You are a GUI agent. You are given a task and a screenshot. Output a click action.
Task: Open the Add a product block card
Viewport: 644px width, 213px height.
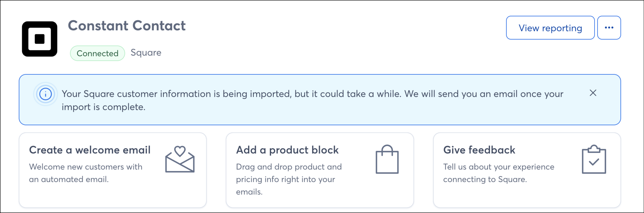click(x=320, y=170)
